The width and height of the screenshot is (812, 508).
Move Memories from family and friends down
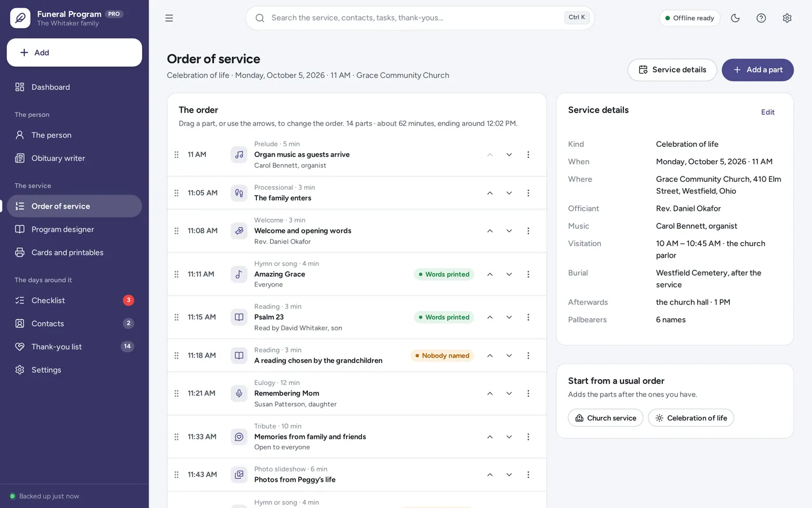509,437
